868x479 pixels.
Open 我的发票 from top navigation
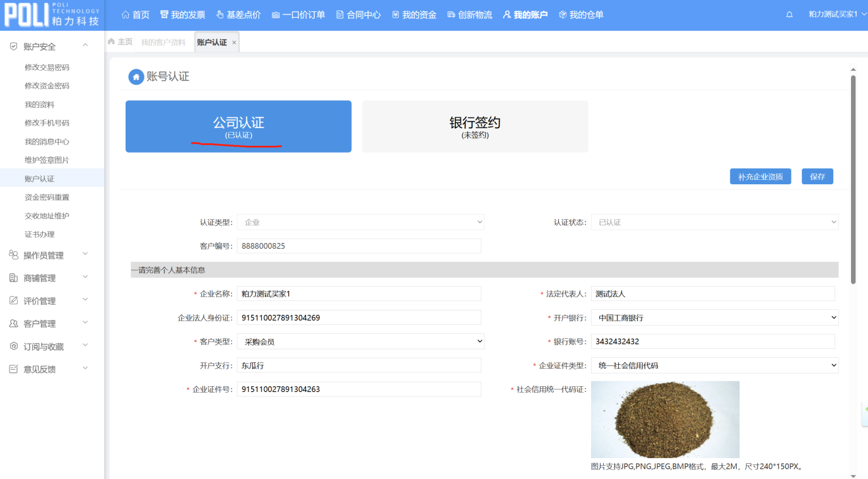(182, 15)
